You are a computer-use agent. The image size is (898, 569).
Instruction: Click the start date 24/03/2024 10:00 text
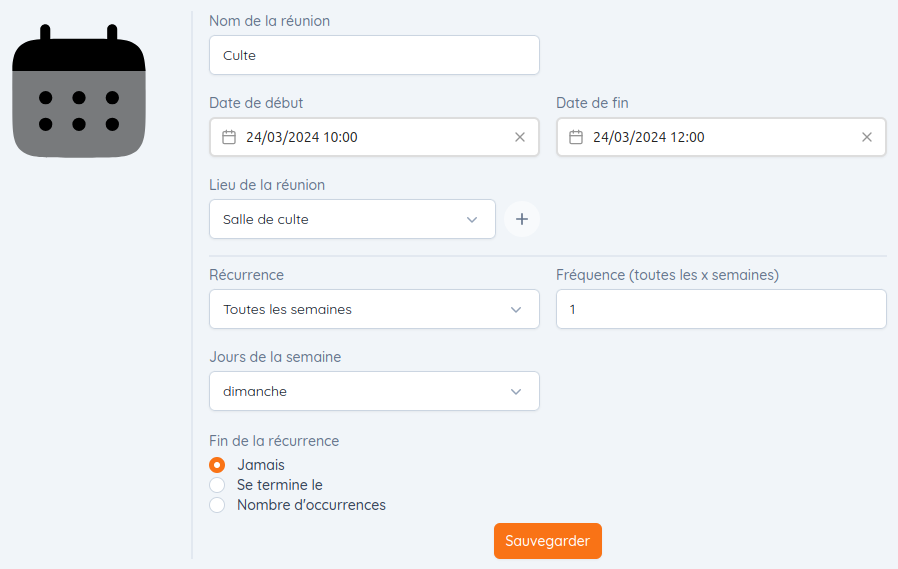pyautogui.click(x=302, y=137)
